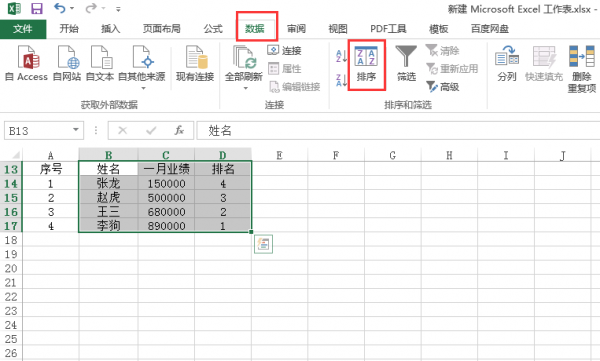600x361 pixels.
Task: Click cell containing 150000
Action: tap(166, 183)
